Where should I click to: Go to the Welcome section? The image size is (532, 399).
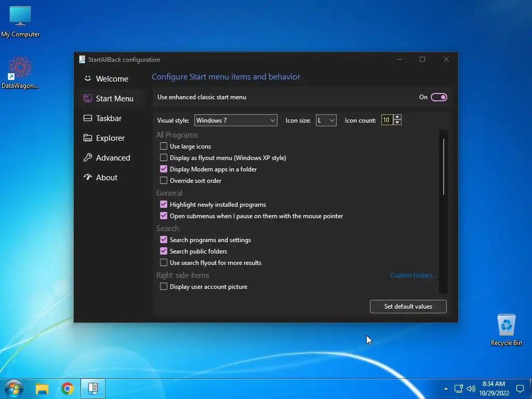click(112, 79)
